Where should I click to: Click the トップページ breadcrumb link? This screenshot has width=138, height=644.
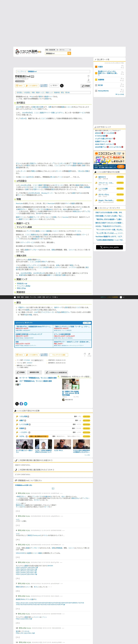tap(22, 71)
